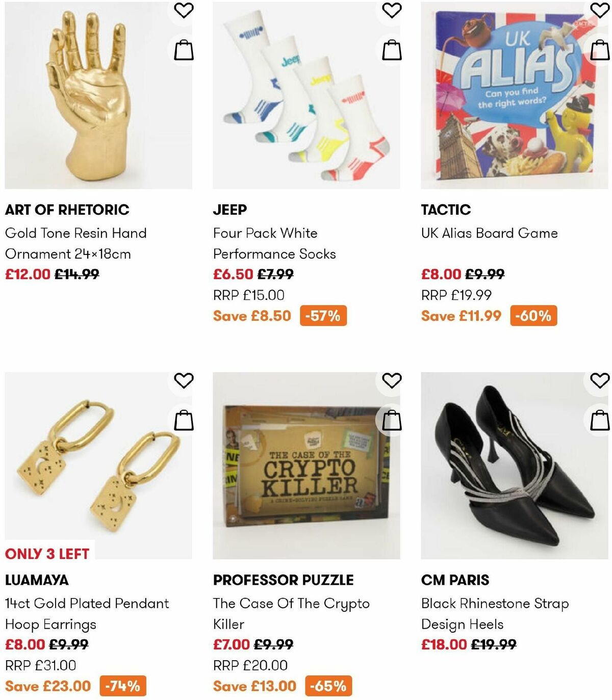Add the Crypto Killer puzzle to bag
This screenshot has width=612, height=700.
[x=391, y=421]
